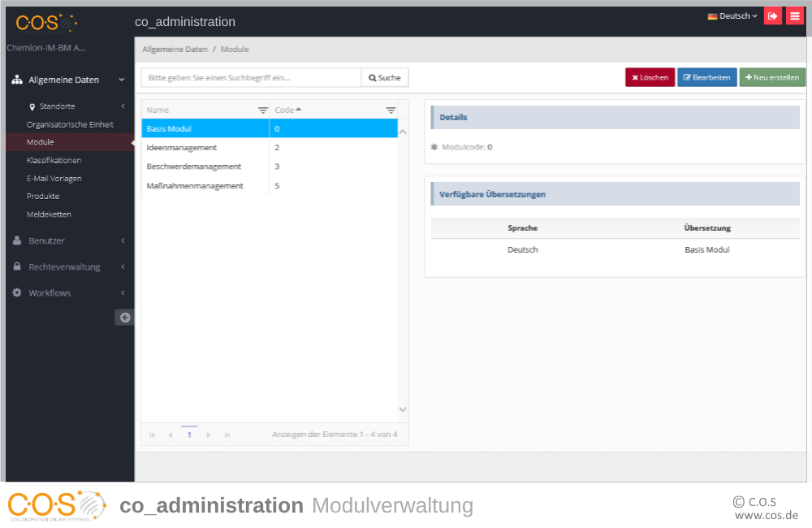Go to first page in pager
812x528 pixels.
click(152, 435)
